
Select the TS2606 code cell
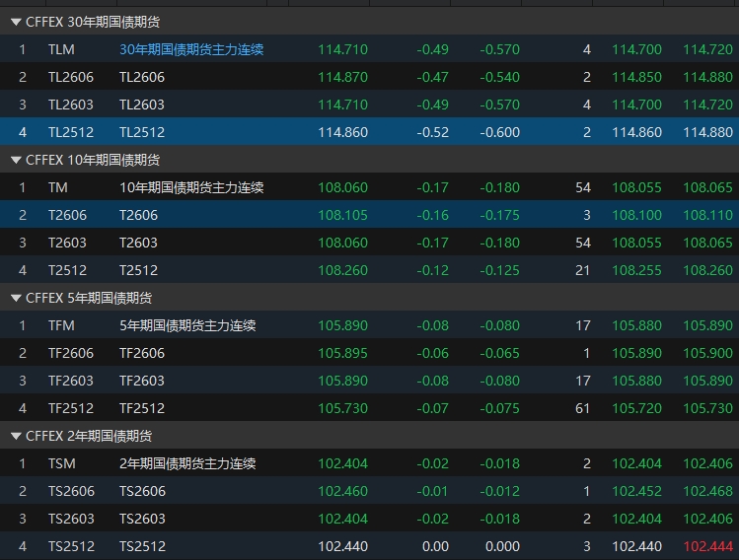click(71, 491)
